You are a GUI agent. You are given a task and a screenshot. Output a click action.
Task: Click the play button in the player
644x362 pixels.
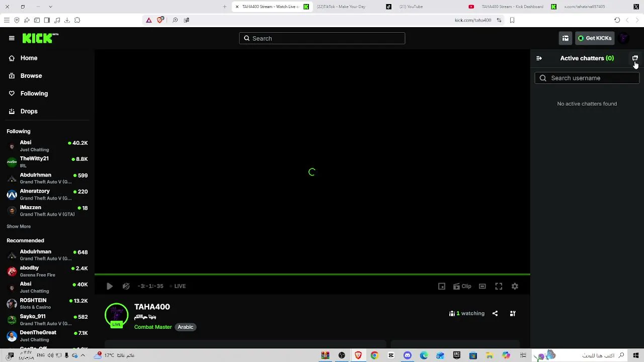click(110, 286)
